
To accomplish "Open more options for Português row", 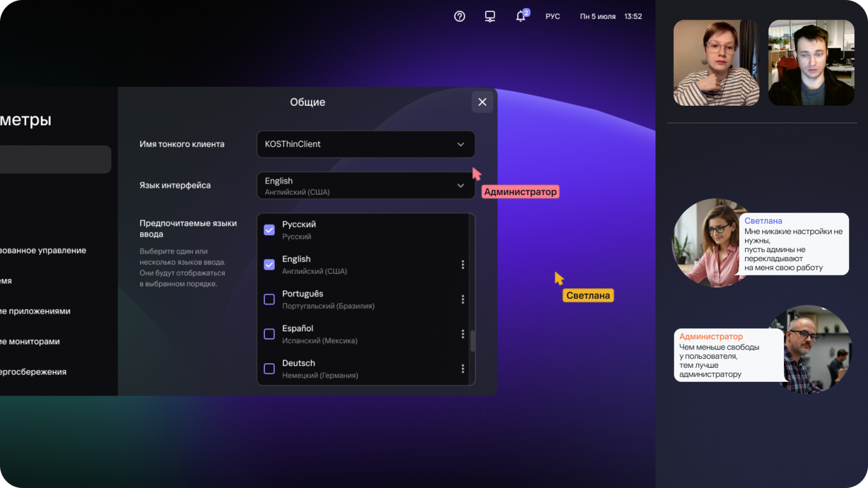I will click(x=462, y=299).
